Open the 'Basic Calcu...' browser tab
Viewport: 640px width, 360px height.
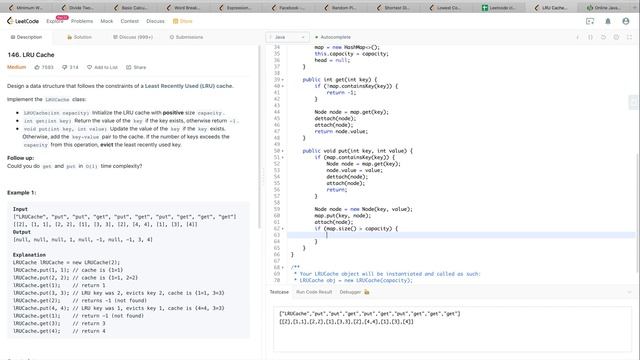tap(131, 7)
